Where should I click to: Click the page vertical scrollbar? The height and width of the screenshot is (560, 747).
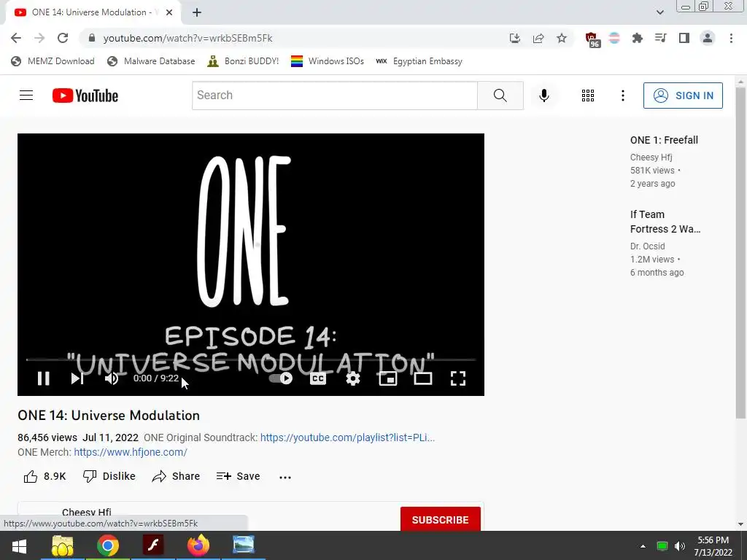pyautogui.click(x=740, y=252)
